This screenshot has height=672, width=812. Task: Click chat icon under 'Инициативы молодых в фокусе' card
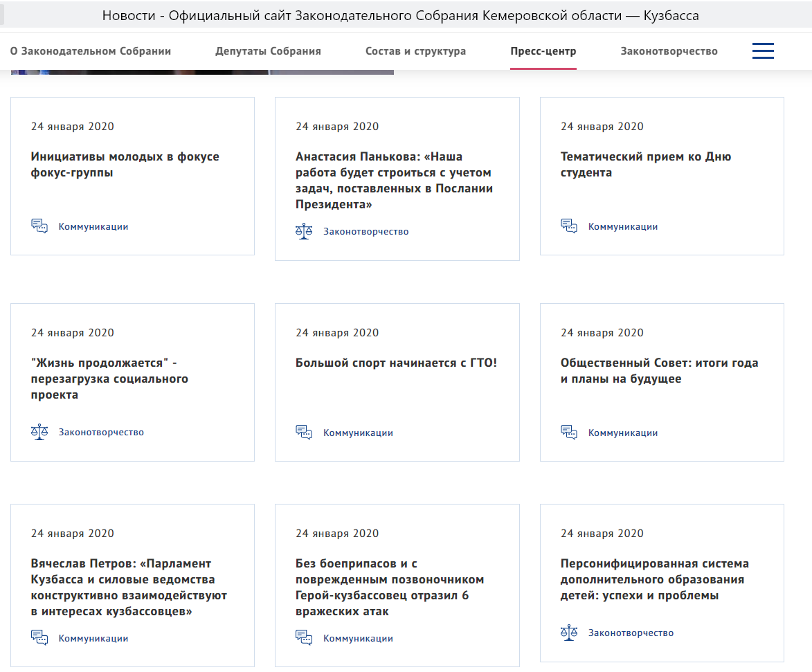click(39, 226)
